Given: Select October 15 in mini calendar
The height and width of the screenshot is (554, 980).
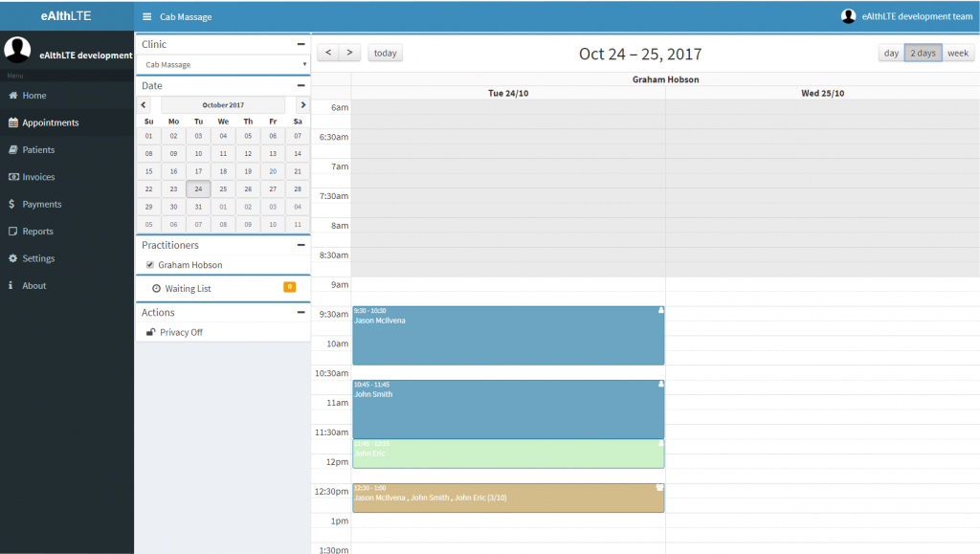Looking at the screenshot, I should coord(148,171).
